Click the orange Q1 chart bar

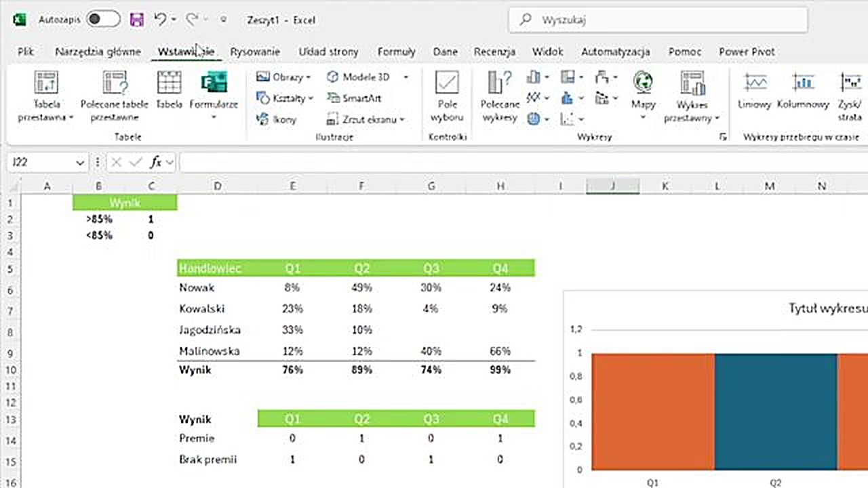(x=652, y=411)
